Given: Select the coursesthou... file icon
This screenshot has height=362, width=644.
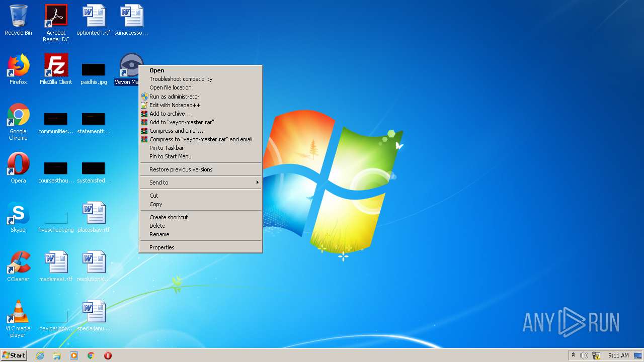Looking at the screenshot, I should [56, 172].
